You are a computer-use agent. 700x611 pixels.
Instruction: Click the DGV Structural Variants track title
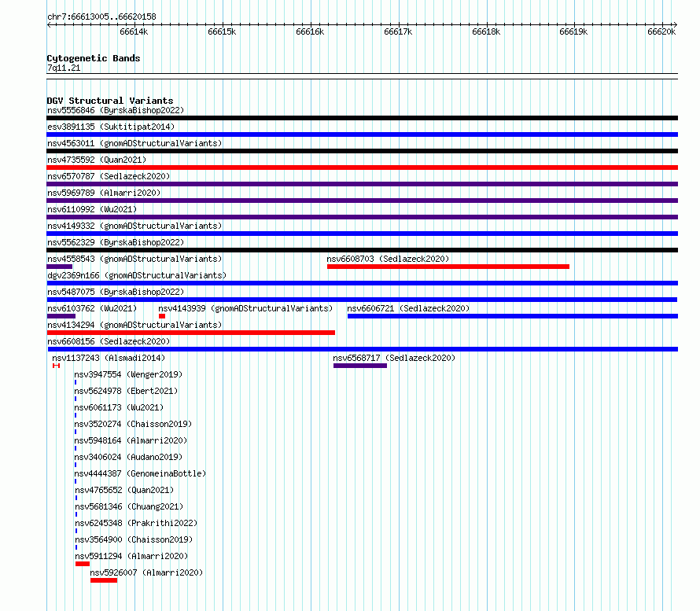pos(110,101)
